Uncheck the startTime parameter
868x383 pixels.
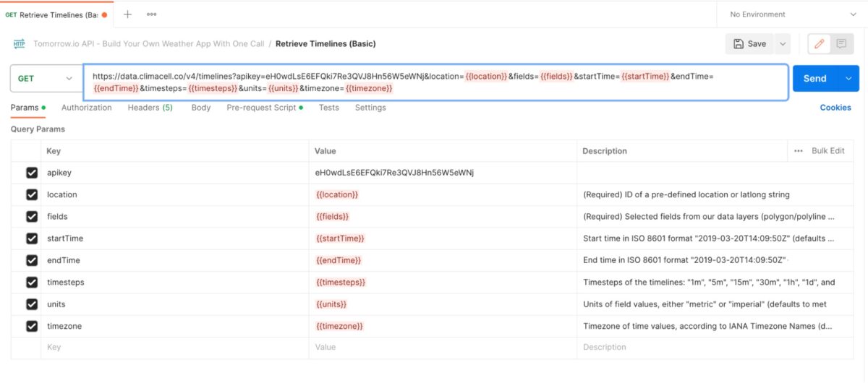(32, 238)
